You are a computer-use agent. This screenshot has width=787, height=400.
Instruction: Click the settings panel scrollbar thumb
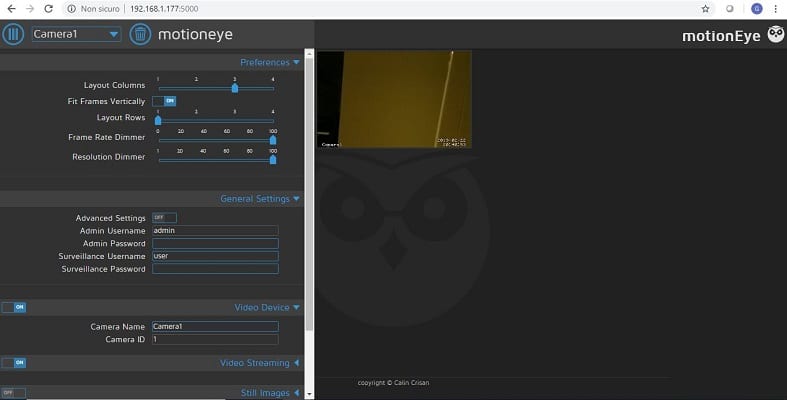tap(309, 193)
